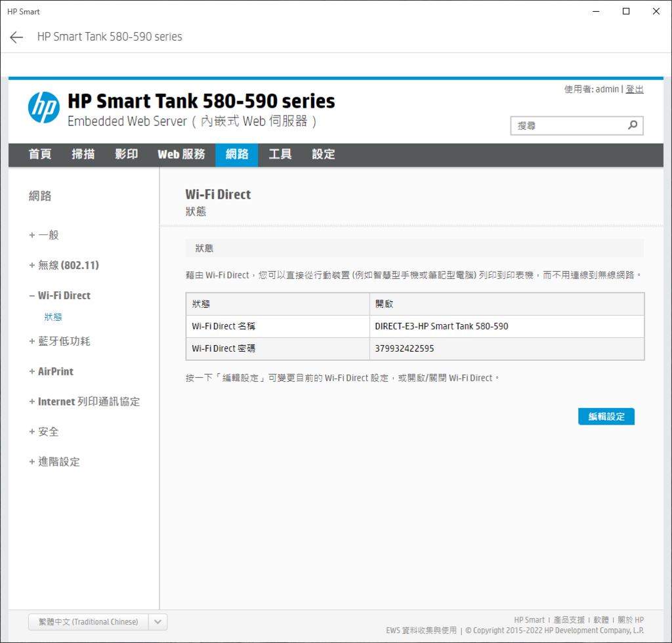Open the HP Smart footer link

(x=529, y=620)
